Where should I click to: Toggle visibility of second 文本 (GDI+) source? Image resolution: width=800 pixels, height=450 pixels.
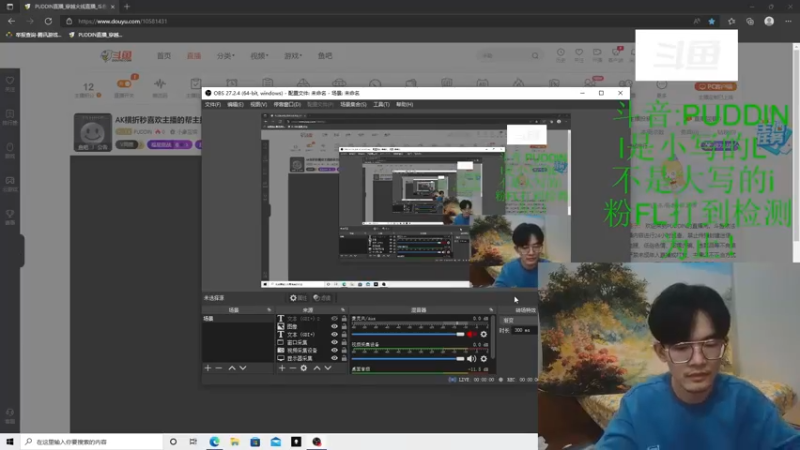click(334, 335)
